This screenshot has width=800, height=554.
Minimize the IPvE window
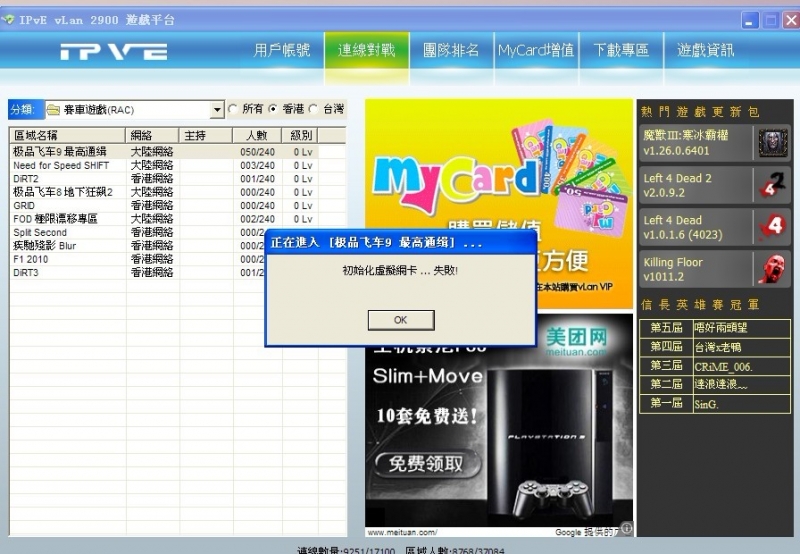(750, 20)
